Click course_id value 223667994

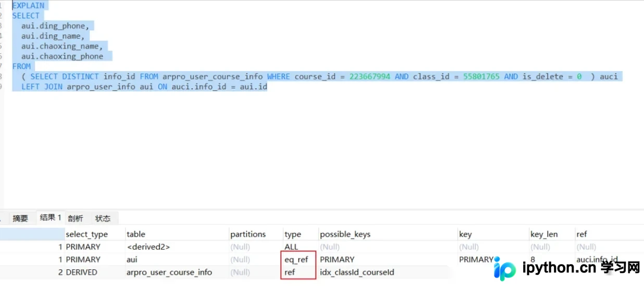coord(370,77)
